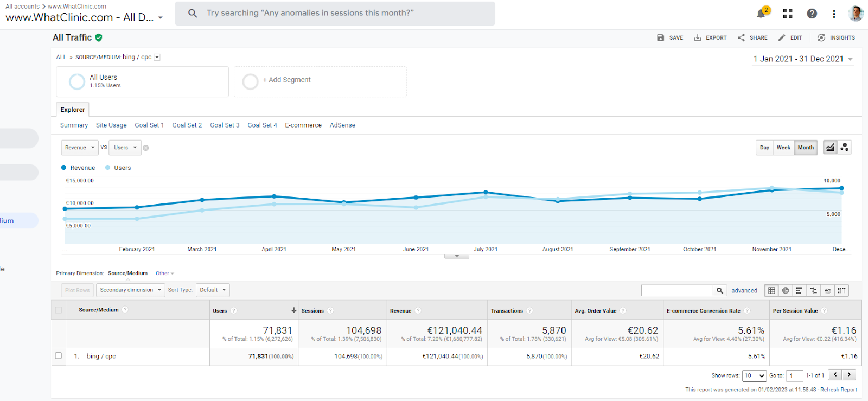Click help icon next to Avg. Order Value
The image size is (868, 401).
click(x=623, y=310)
